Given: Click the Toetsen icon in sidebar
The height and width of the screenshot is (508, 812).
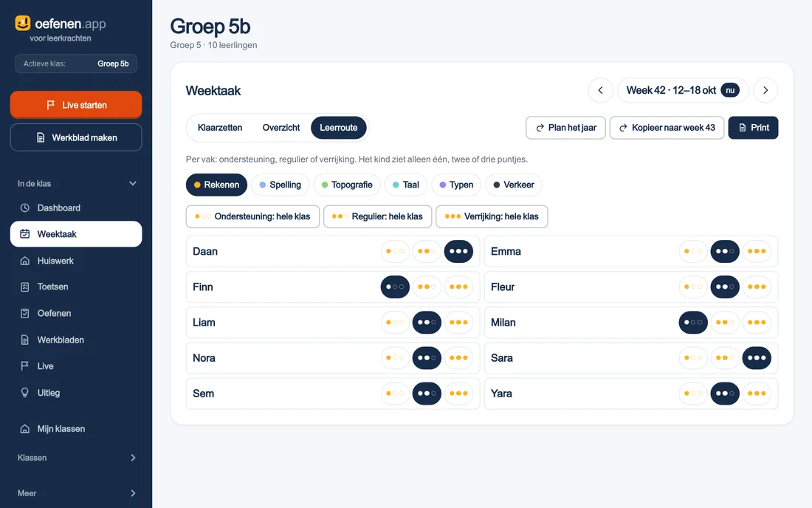Looking at the screenshot, I should click(24, 287).
